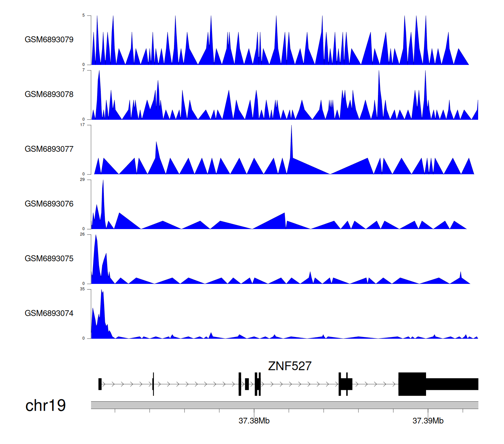Click the large thick final ZNF527 exon

pyautogui.click(x=412, y=384)
